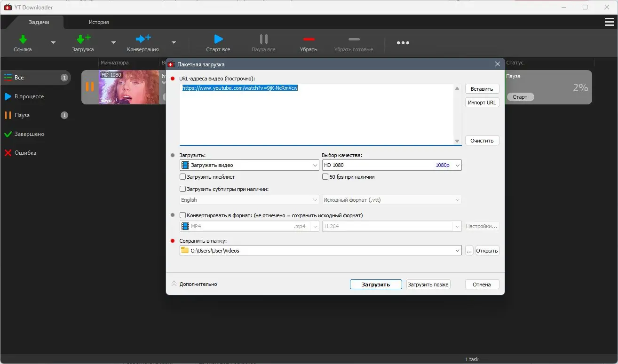The width and height of the screenshot is (618, 364).
Task: Click the Импорт URL button
Action: point(482,103)
